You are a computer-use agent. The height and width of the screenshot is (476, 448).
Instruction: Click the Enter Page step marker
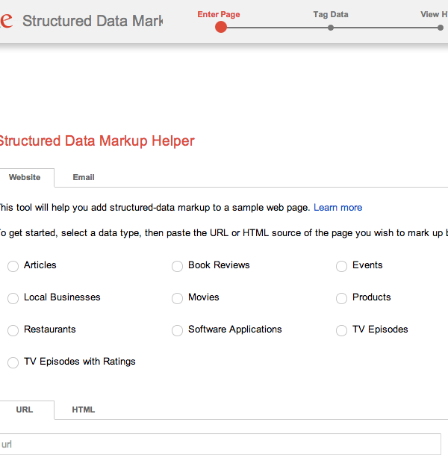[x=221, y=28]
